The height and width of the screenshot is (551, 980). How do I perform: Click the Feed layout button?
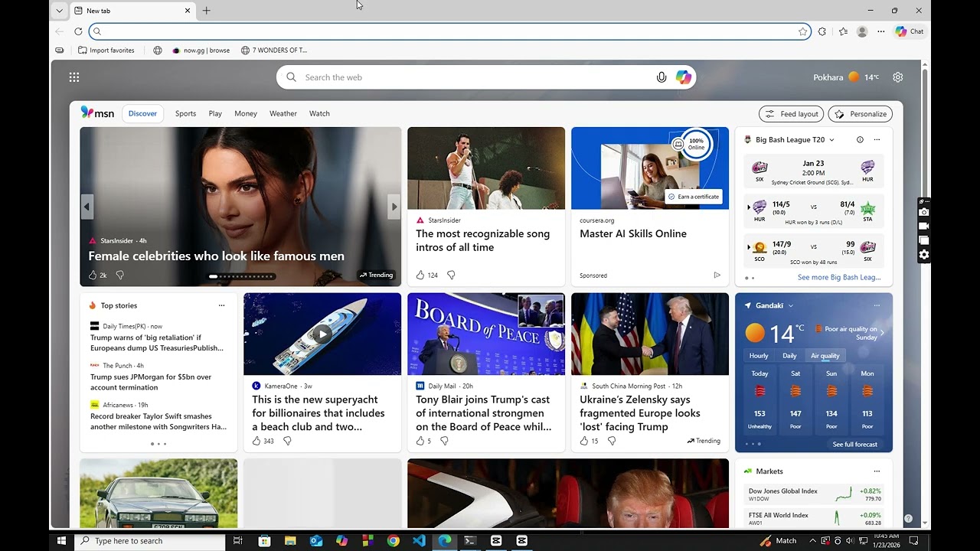[791, 114]
